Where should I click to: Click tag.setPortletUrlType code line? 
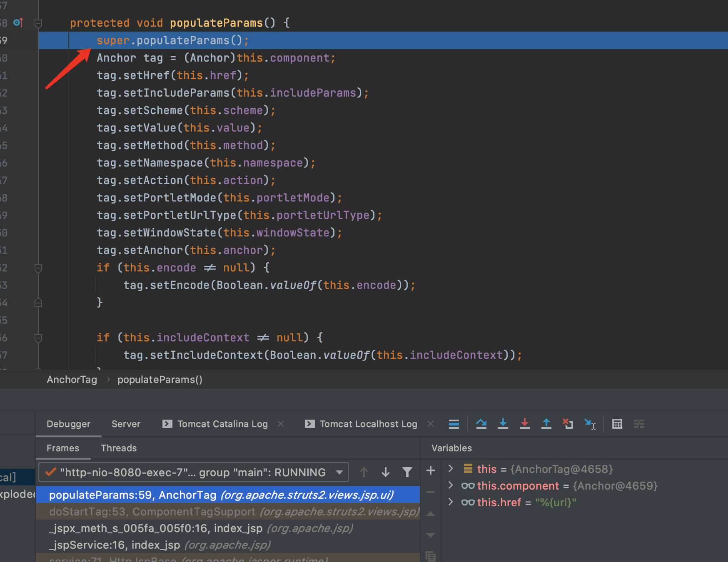(239, 215)
